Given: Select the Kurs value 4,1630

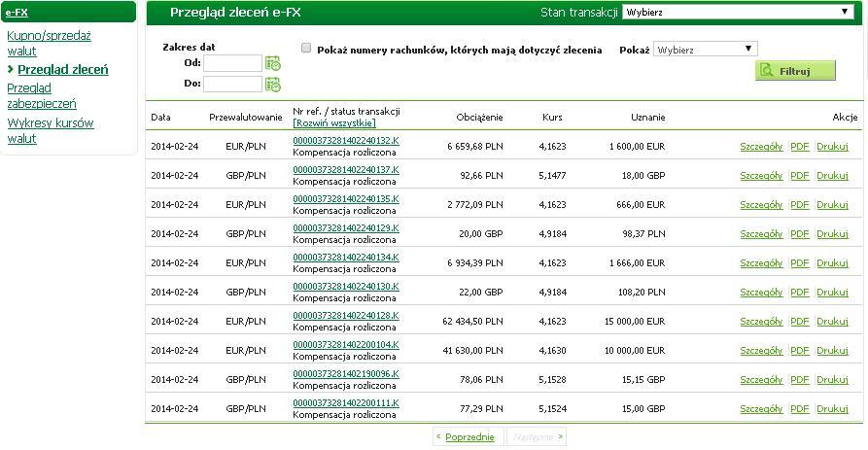Looking at the screenshot, I should (x=552, y=350).
